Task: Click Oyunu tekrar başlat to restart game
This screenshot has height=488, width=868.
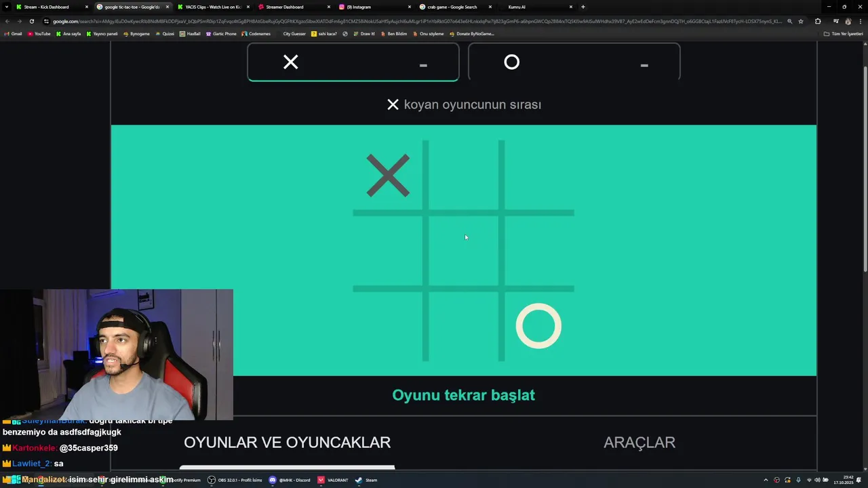Action: pos(464,395)
